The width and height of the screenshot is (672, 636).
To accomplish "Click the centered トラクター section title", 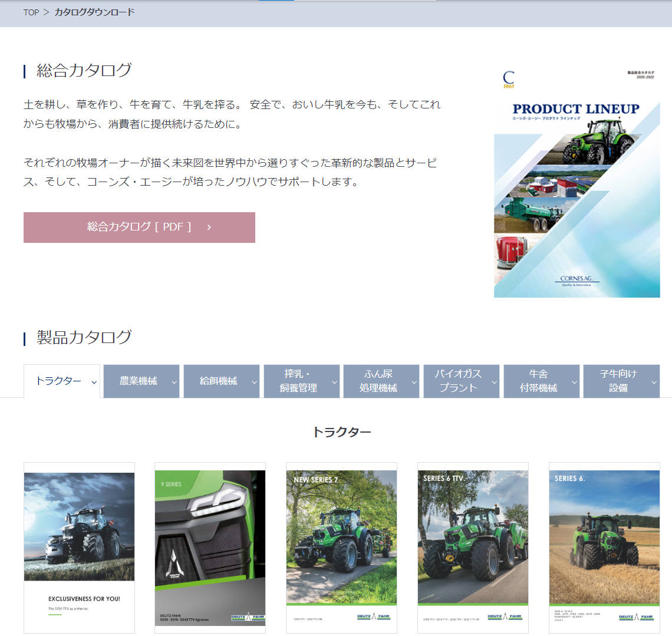I will (x=341, y=432).
